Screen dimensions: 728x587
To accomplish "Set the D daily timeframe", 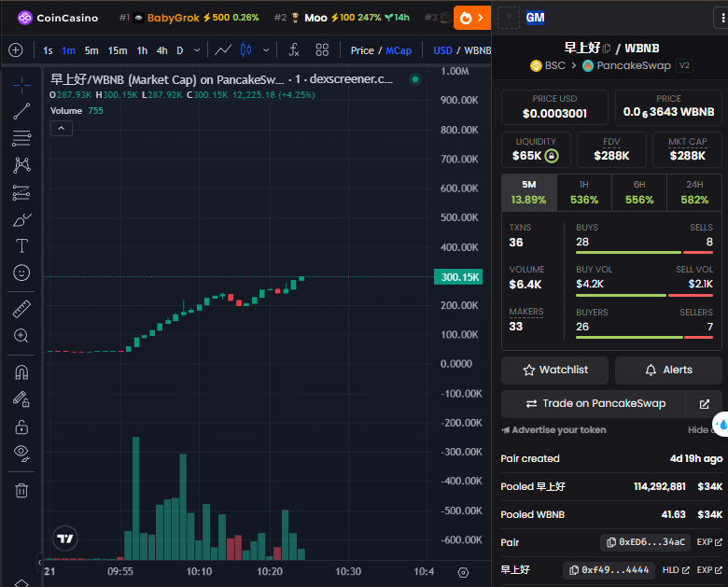I will pos(180,50).
